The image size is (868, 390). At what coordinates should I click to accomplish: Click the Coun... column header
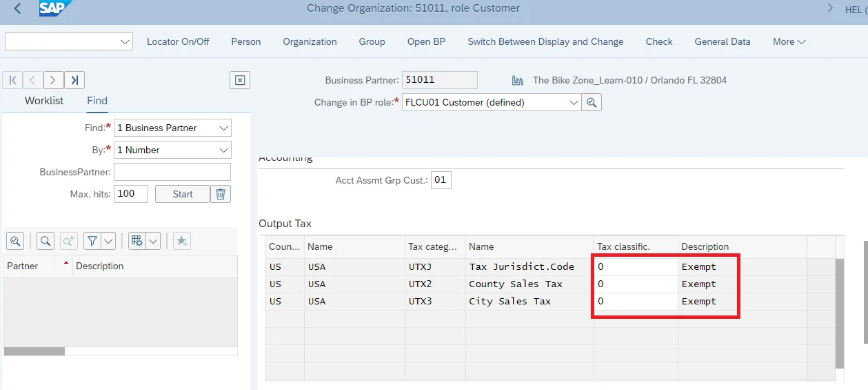point(285,246)
